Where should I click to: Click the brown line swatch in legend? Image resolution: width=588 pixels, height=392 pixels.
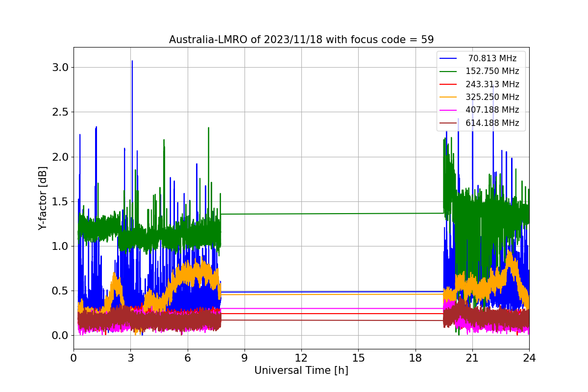[448, 123]
